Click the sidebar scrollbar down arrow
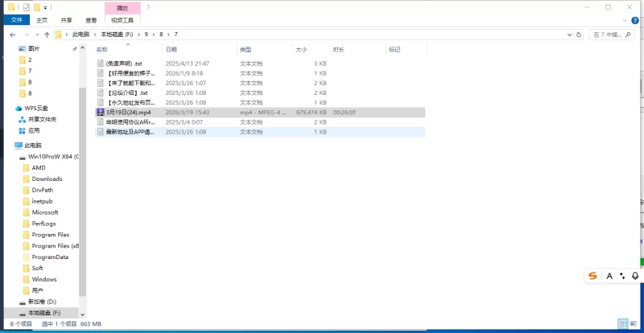Viewport: 644px width, 333px height. 83,314
